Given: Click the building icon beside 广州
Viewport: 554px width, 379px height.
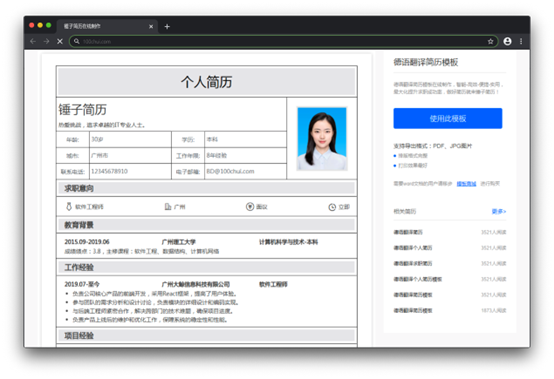Looking at the screenshot, I should tap(168, 207).
